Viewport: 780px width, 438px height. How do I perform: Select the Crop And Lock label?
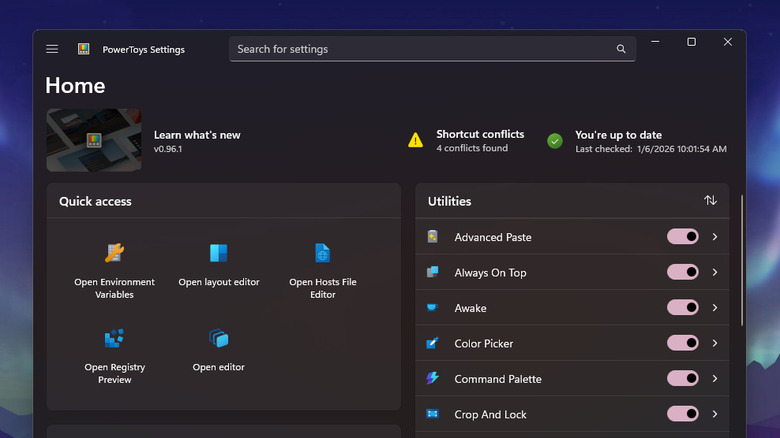[x=490, y=415]
